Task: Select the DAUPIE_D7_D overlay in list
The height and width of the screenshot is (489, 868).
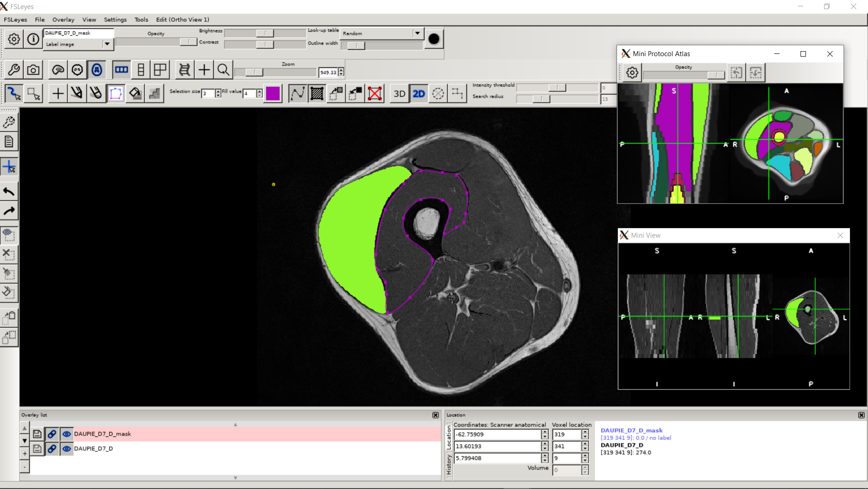Action: coord(93,449)
